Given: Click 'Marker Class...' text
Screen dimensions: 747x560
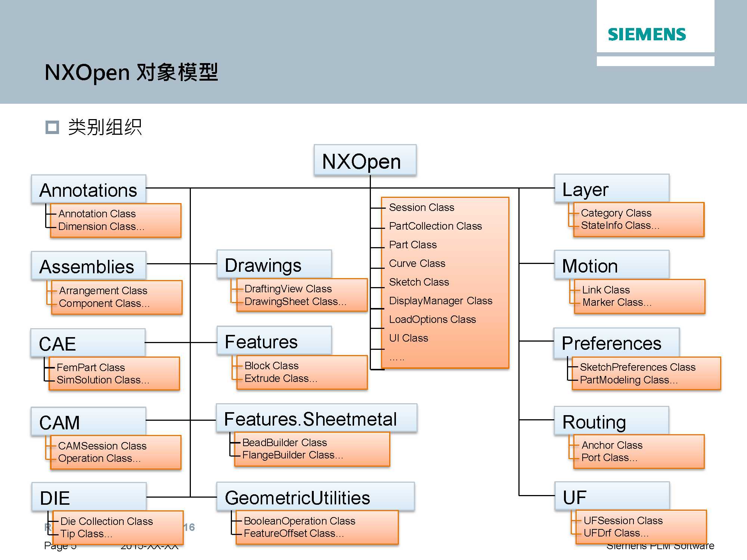Looking at the screenshot, I should (x=617, y=302).
